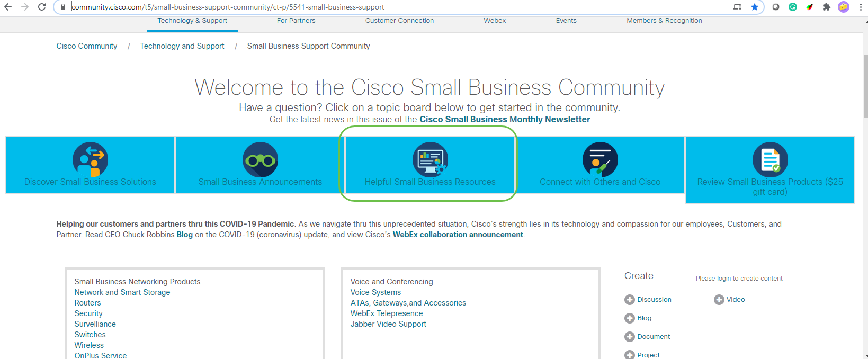Open Events nav tab
Viewport: 868px width, 359px height.
pyautogui.click(x=566, y=21)
